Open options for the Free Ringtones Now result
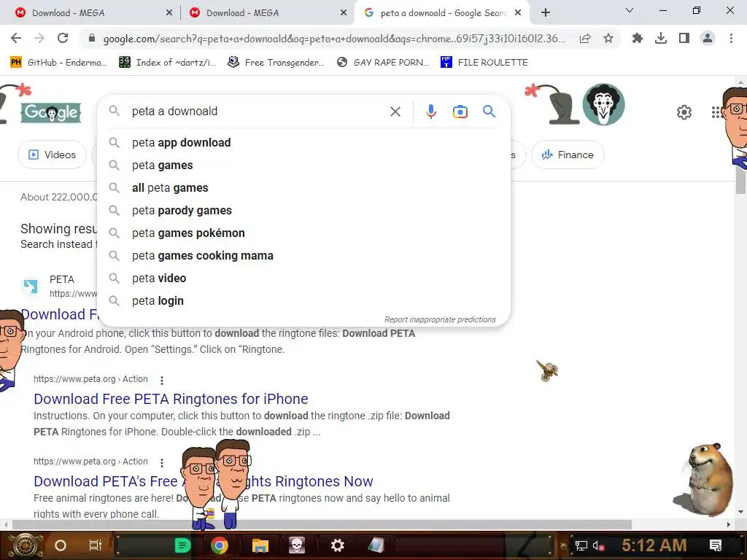The height and width of the screenshot is (560, 747). (x=162, y=462)
